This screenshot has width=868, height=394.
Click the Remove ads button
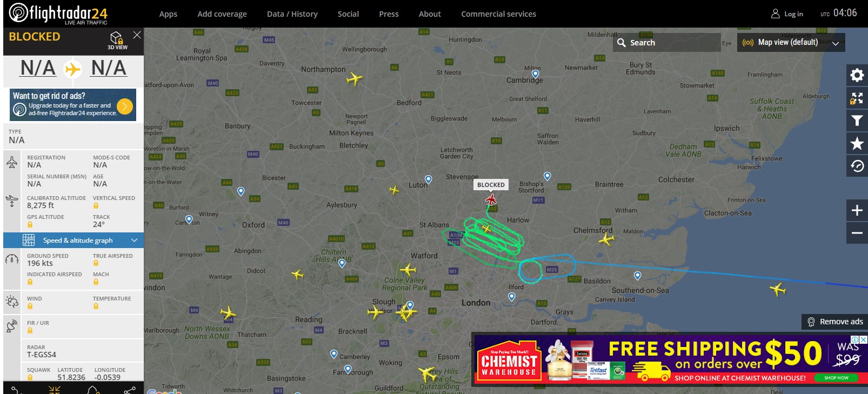[834, 322]
